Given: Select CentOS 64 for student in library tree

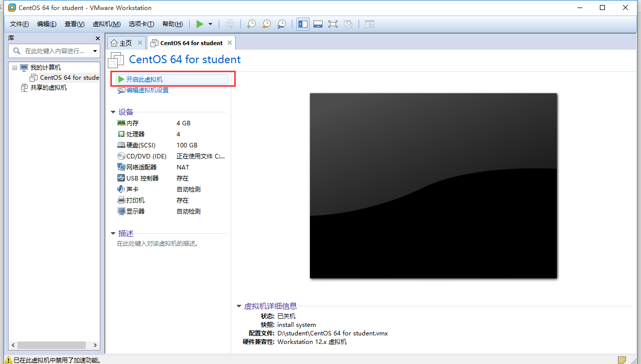Looking at the screenshot, I should [69, 78].
